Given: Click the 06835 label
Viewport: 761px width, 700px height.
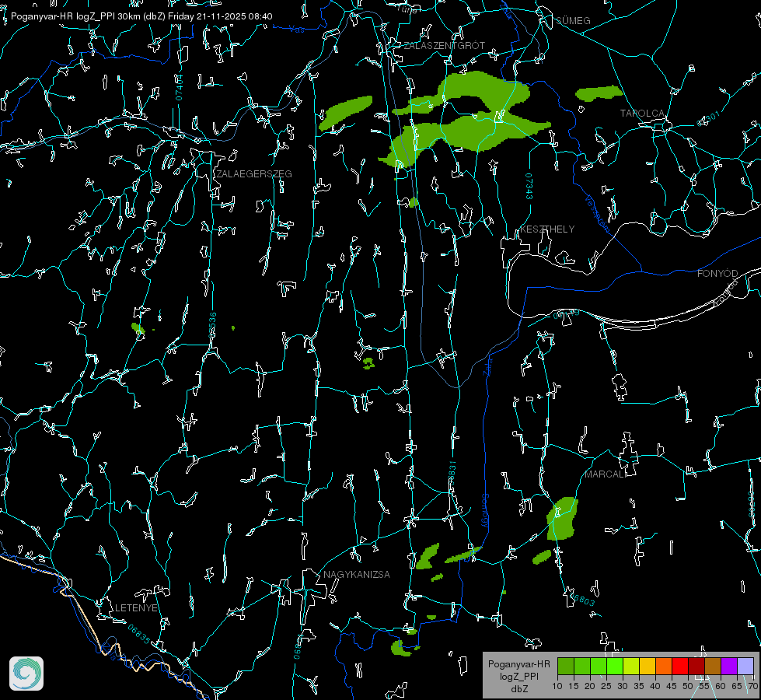Looking at the screenshot, I should click(139, 634).
